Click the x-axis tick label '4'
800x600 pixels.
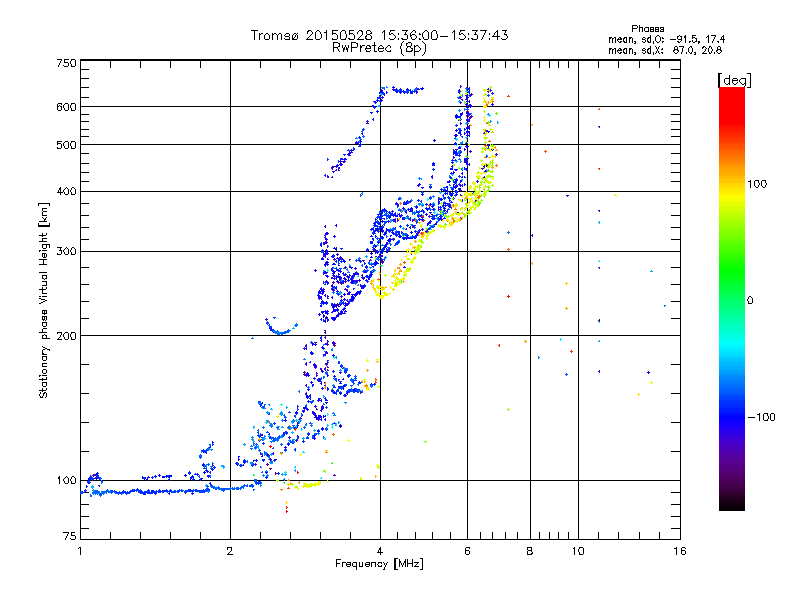[x=380, y=551]
